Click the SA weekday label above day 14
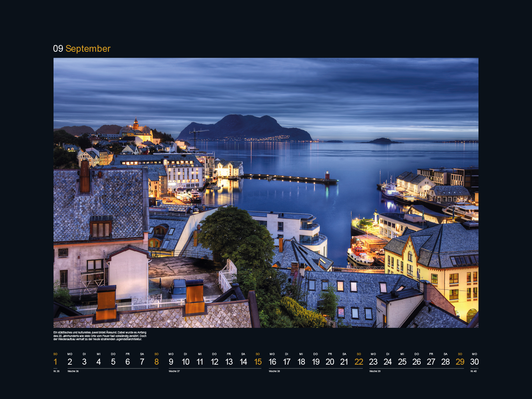 pyautogui.click(x=243, y=354)
